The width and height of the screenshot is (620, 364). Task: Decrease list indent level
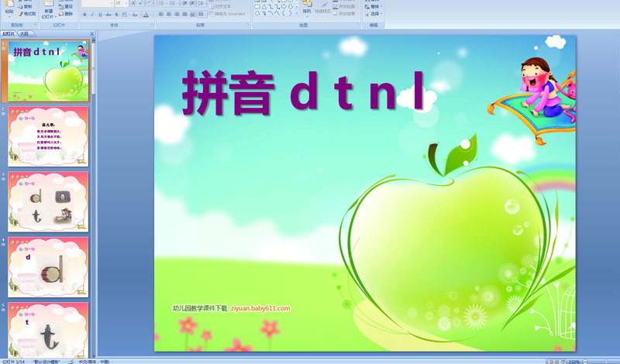coord(184,3)
